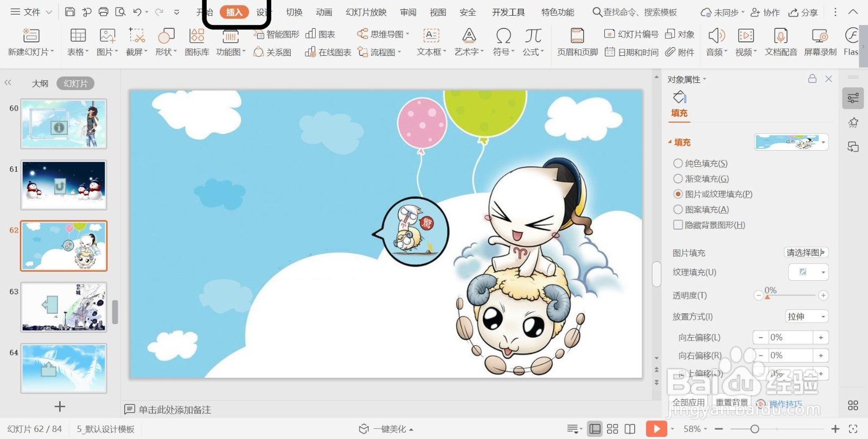
Task: Click the 音频 audio icon
Action: click(716, 36)
